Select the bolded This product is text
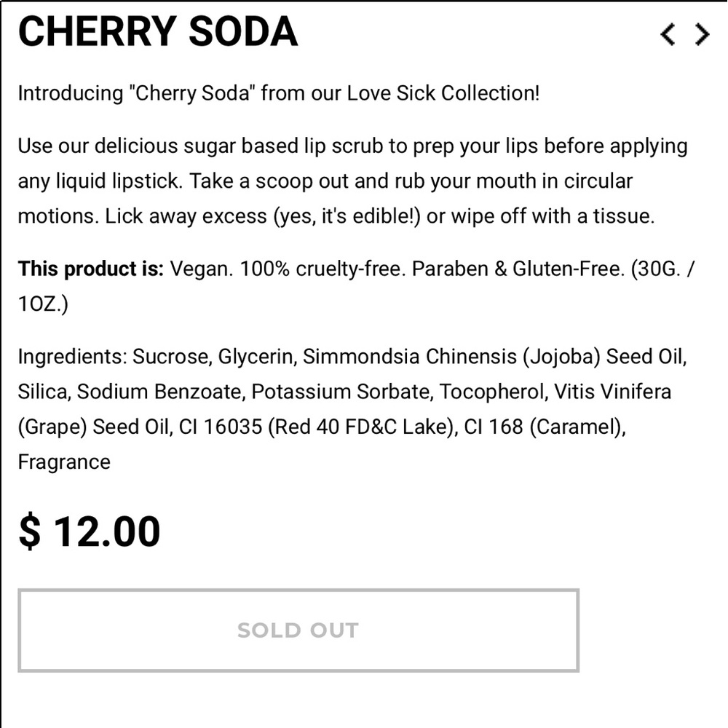The width and height of the screenshot is (728, 728). point(89,269)
